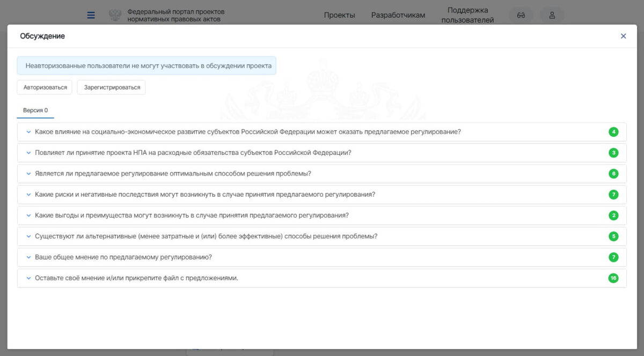Expand chevron for выгоды и преимущества question
The width and height of the screenshot is (644, 356).
pyautogui.click(x=28, y=216)
